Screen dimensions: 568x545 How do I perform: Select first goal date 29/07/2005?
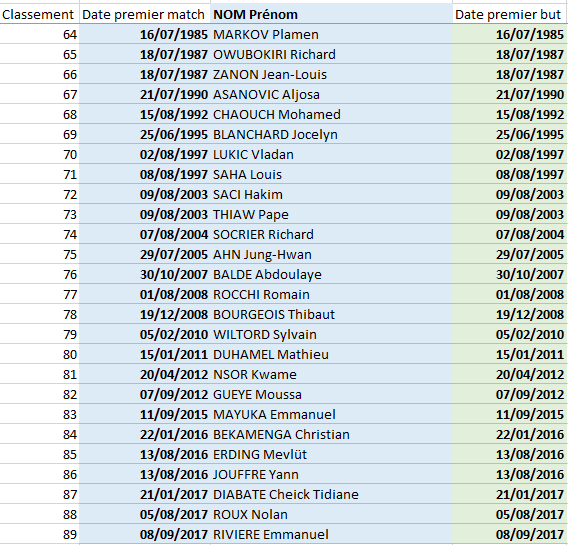tap(510, 254)
